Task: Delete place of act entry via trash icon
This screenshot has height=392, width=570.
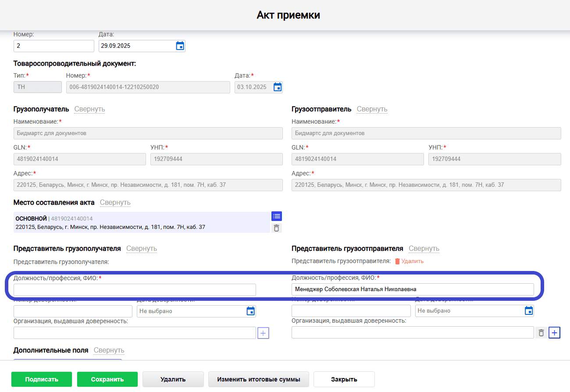Action: coord(276,228)
